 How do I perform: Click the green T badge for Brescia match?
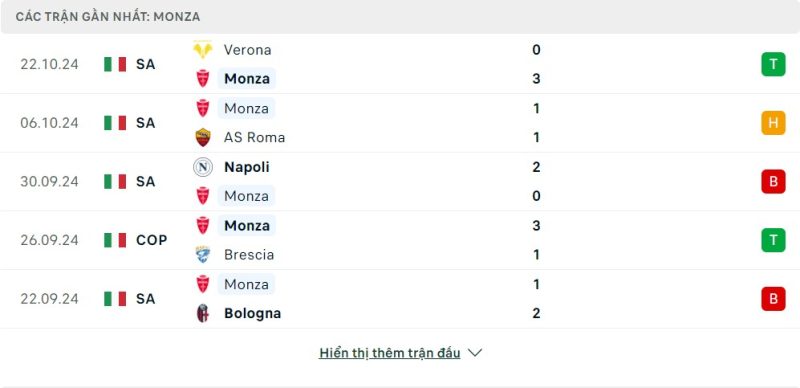pyautogui.click(x=773, y=240)
